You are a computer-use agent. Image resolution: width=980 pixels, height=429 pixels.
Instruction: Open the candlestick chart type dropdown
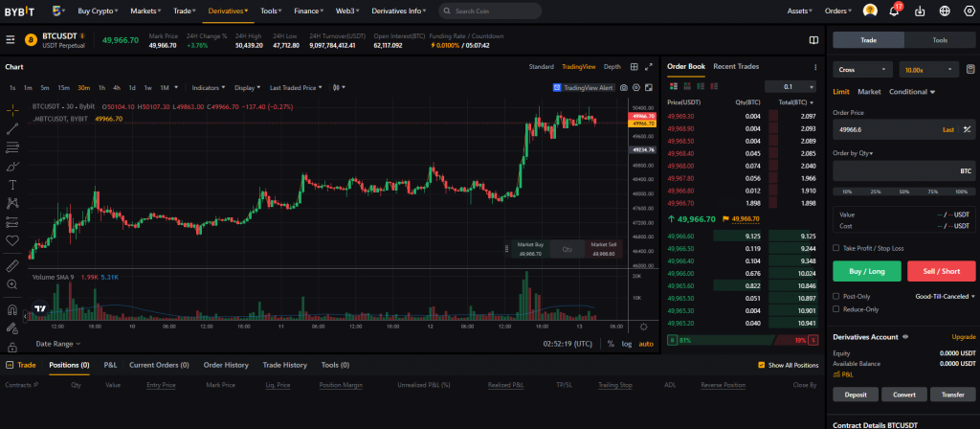pyautogui.click(x=340, y=87)
